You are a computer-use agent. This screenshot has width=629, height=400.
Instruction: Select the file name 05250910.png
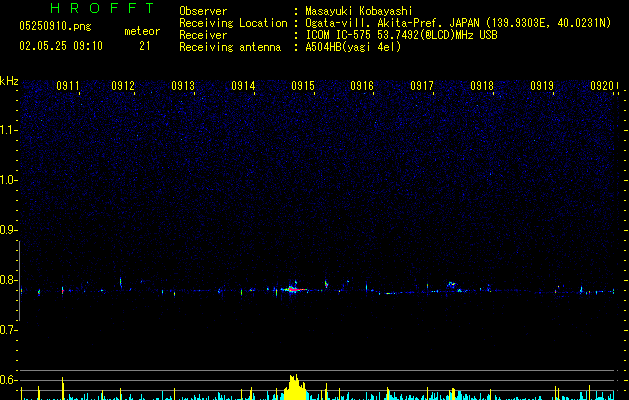click(x=55, y=26)
